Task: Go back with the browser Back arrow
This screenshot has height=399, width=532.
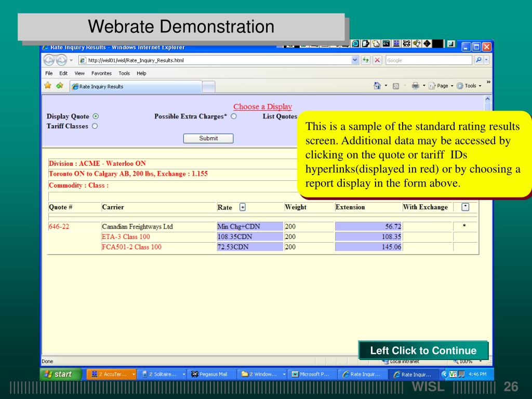Action: 49,60
